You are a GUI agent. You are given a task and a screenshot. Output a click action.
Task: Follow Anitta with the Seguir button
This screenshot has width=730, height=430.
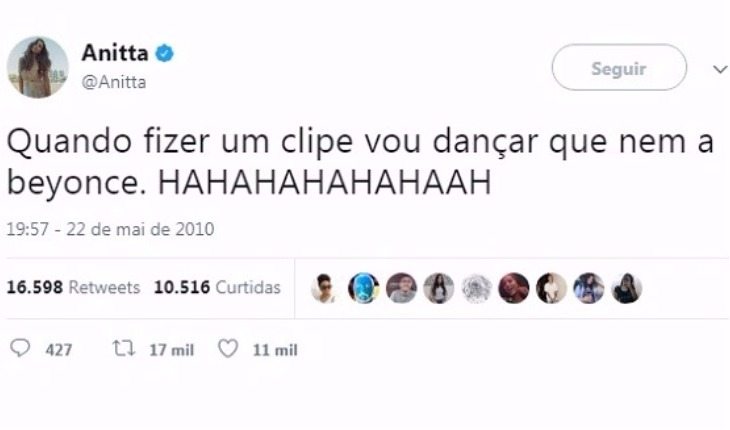[619, 67]
